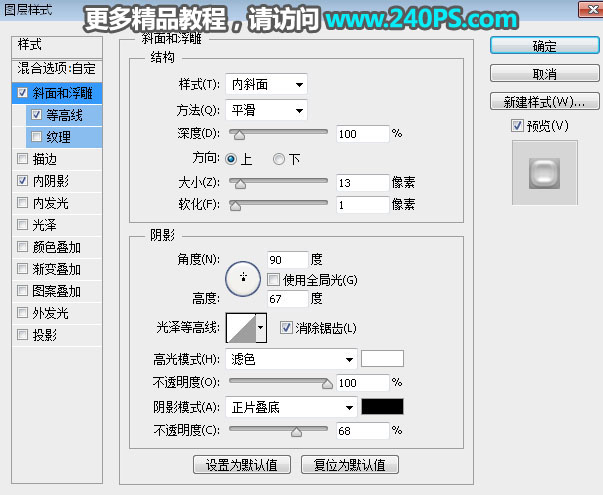
Task: Click the 高度 field showing 67
Action: tap(288, 298)
